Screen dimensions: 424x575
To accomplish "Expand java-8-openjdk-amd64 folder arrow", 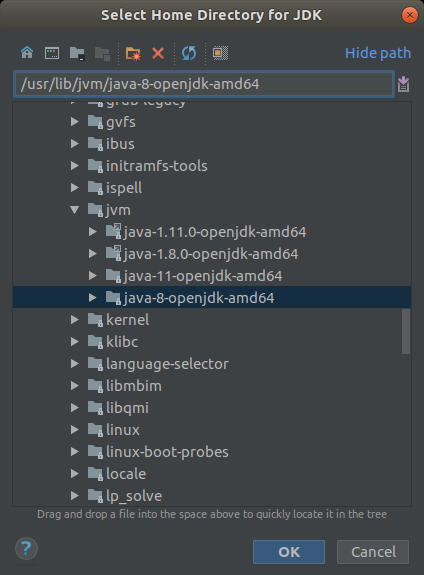I will tap(93, 298).
